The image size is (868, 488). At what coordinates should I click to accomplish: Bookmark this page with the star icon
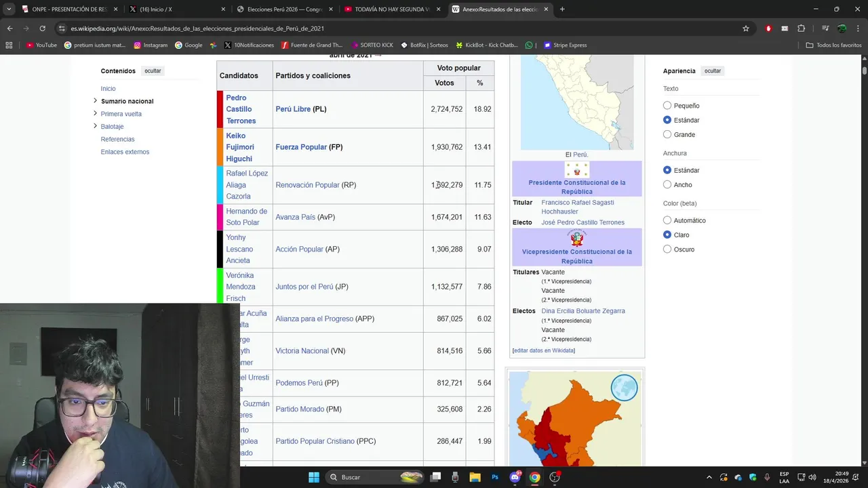tap(746, 28)
